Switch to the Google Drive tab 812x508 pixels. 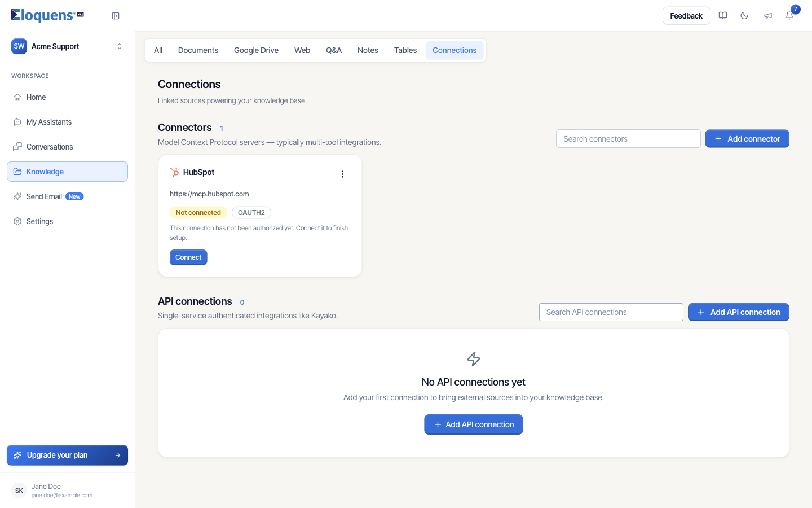256,50
